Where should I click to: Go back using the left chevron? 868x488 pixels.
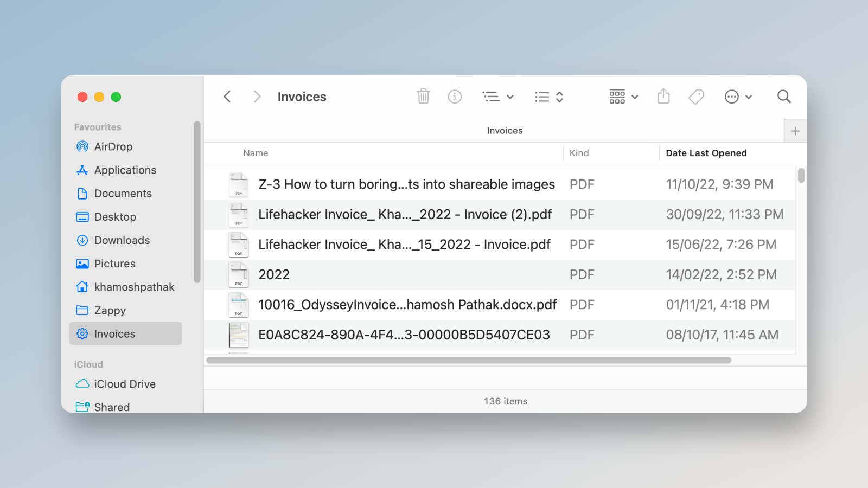[227, 97]
